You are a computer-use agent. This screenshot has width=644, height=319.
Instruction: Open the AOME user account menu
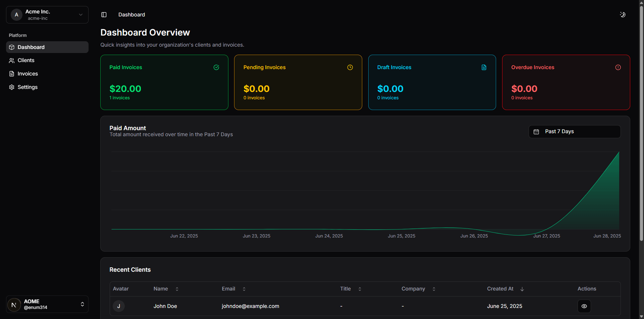pos(47,304)
